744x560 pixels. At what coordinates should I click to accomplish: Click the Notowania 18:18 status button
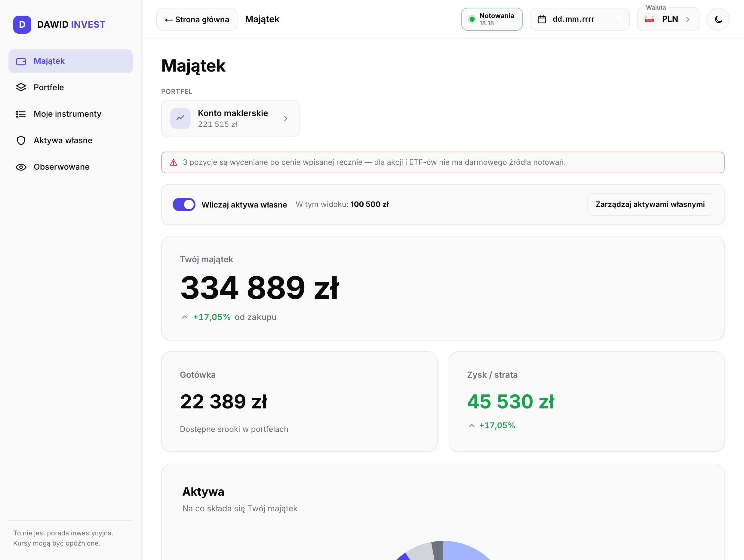coord(492,19)
